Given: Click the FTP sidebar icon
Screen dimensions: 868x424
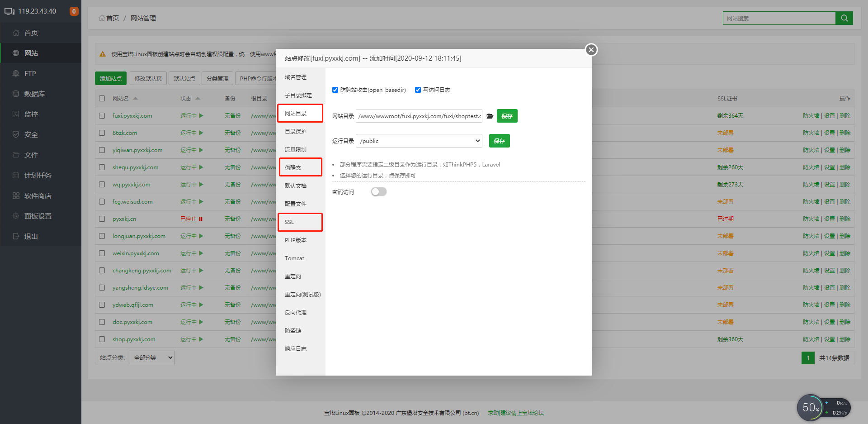Looking at the screenshot, I should pyautogui.click(x=16, y=73).
